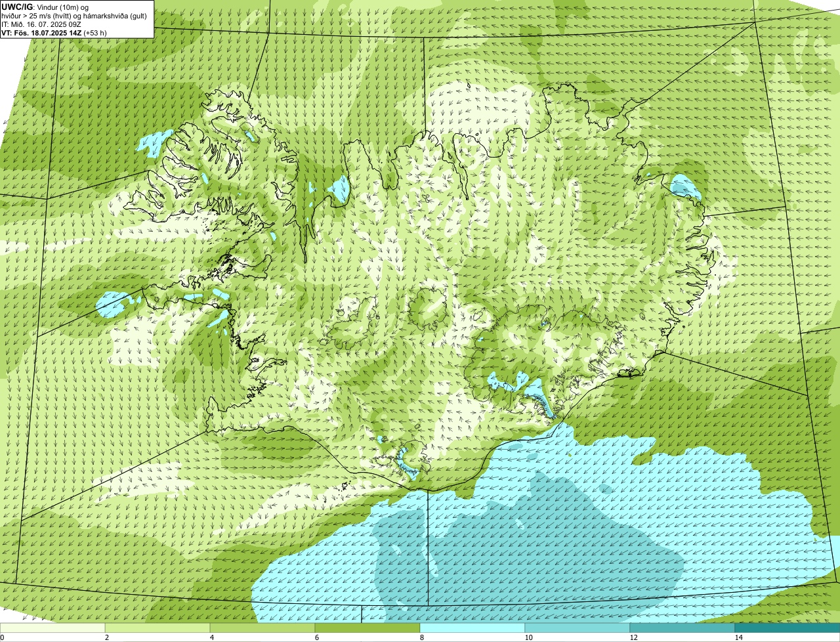Click the light green 2–4 m/s legend swatch

pos(157,628)
